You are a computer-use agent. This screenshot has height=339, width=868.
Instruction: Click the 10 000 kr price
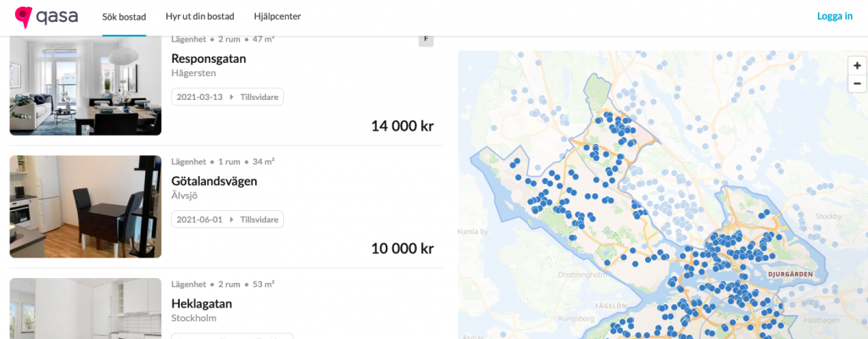point(403,248)
